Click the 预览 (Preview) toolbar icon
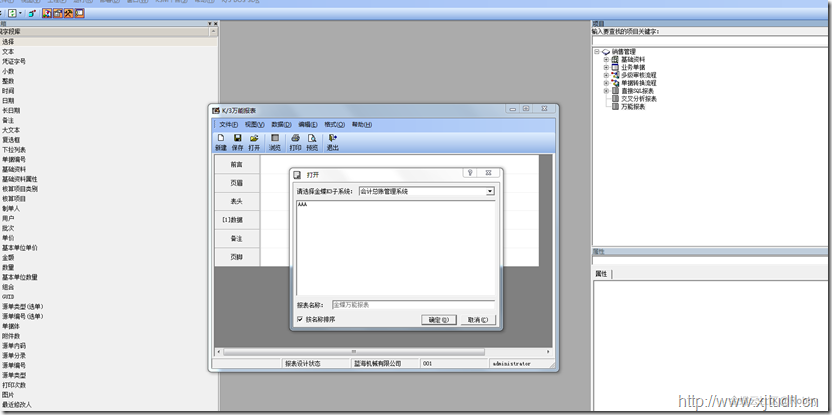 (312, 138)
